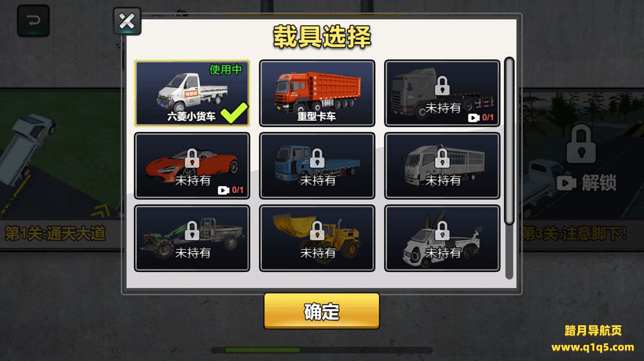Click the 使用中 in-use status label
Viewport: 644px width, 361px height.
coord(225,69)
